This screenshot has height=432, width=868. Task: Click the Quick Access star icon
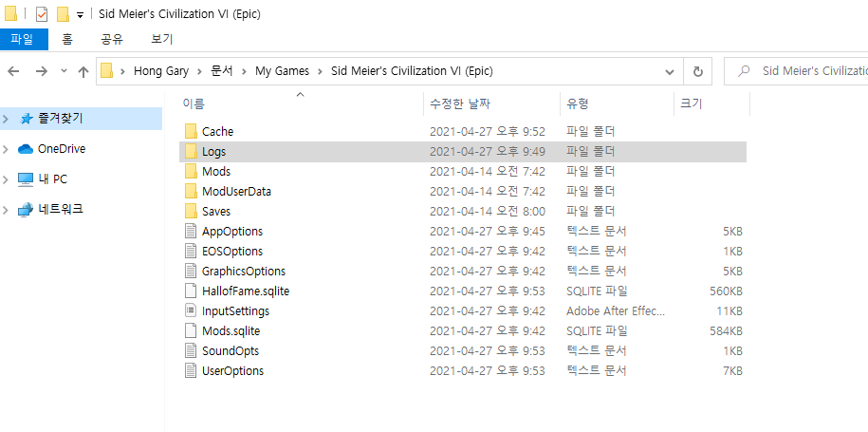click(26, 119)
